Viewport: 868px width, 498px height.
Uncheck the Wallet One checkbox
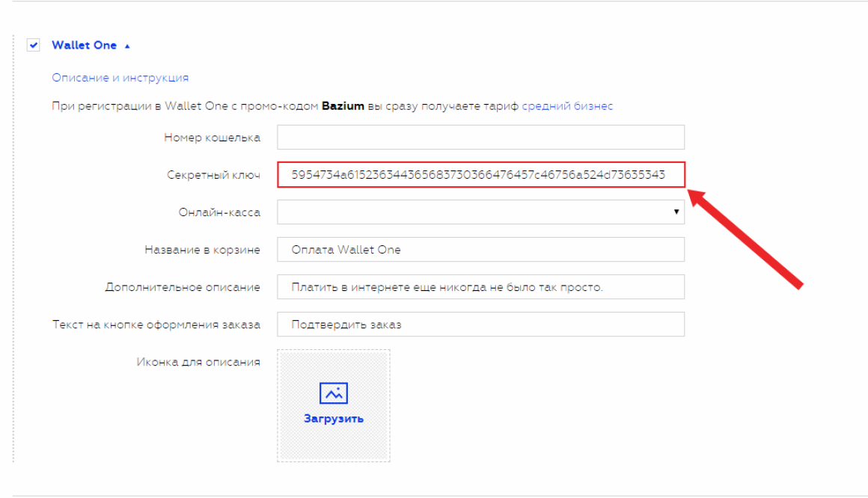(x=33, y=45)
